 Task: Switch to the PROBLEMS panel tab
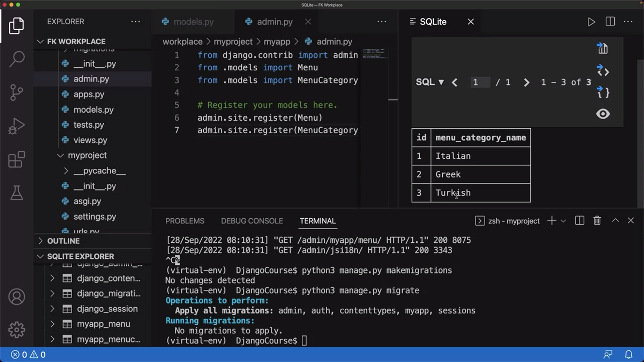pos(185,221)
